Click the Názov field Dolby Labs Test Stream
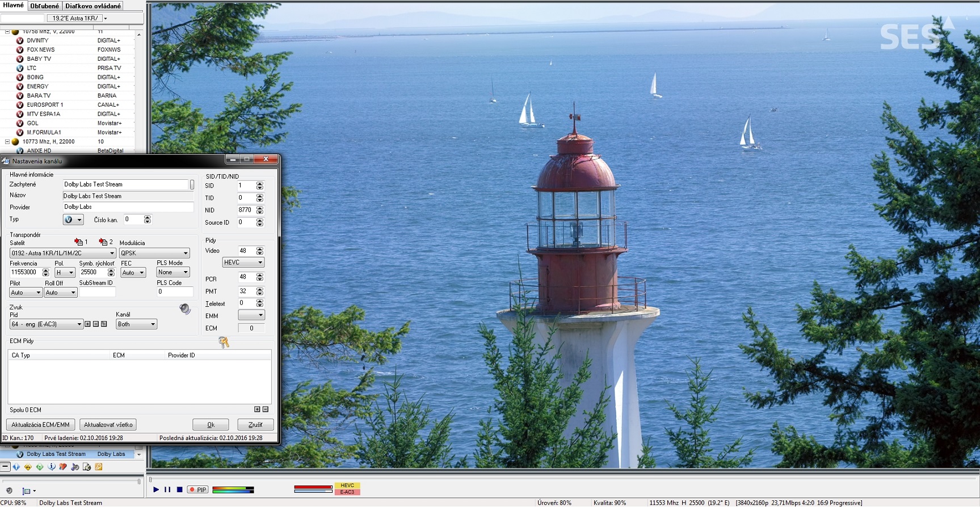The image size is (980, 507). (x=128, y=196)
